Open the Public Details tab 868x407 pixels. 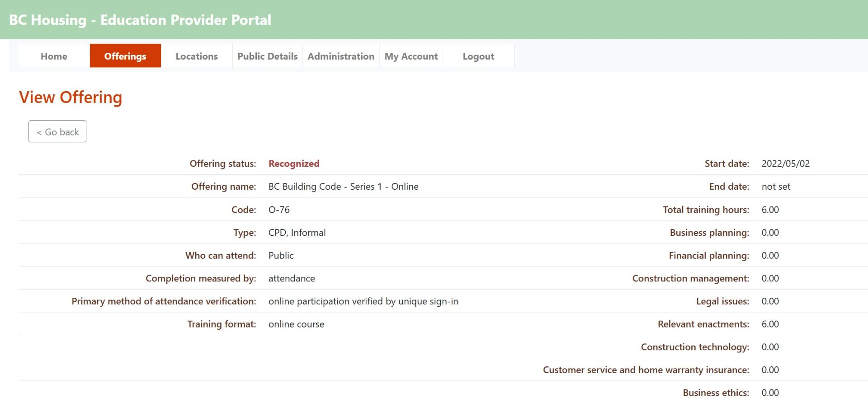(x=267, y=56)
